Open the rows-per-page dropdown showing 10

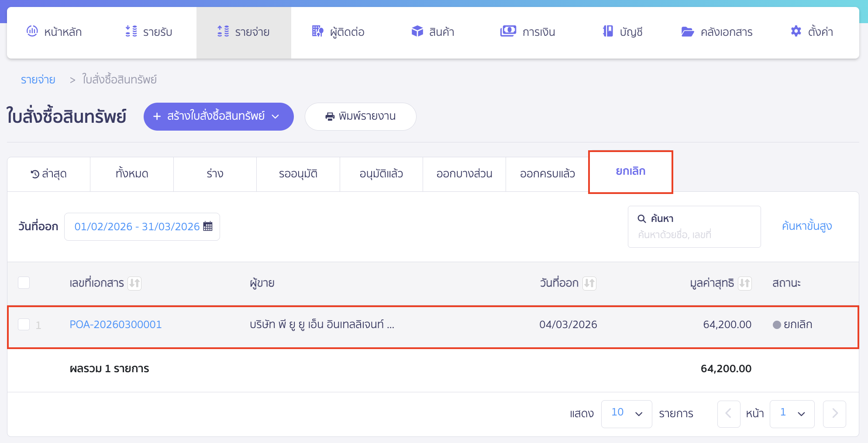click(x=626, y=413)
